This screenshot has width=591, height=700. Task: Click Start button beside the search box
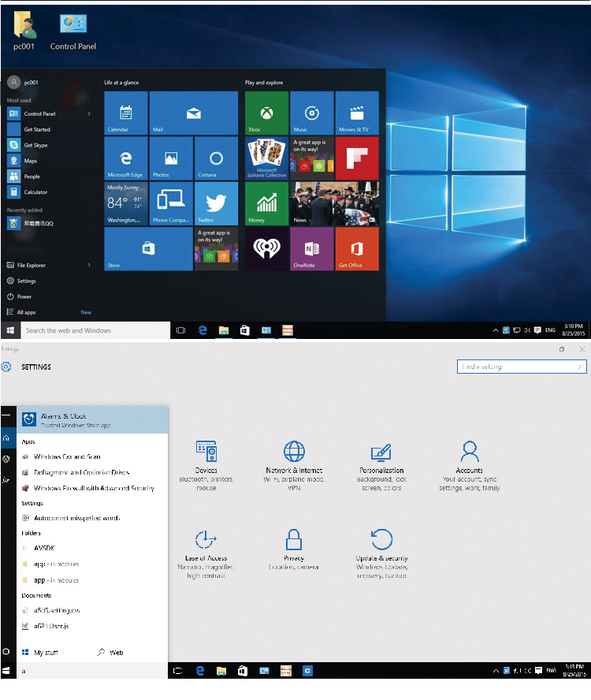point(11,330)
